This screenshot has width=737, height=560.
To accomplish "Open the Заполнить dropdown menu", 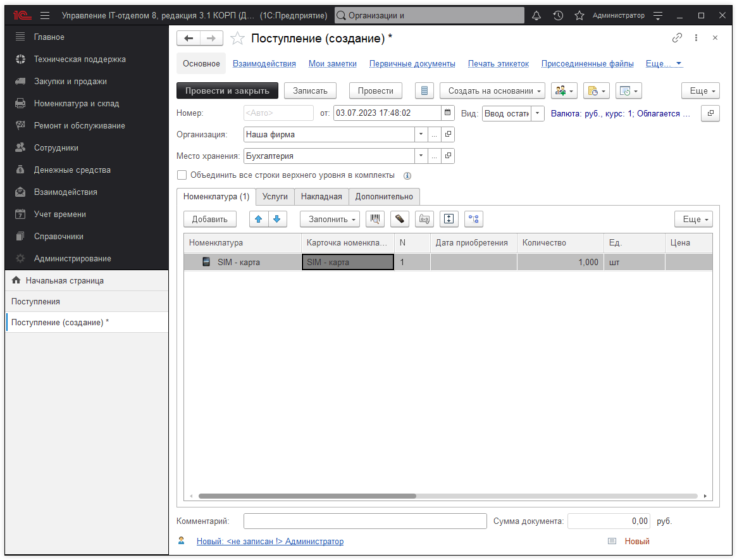I will (x=329, y=219).
